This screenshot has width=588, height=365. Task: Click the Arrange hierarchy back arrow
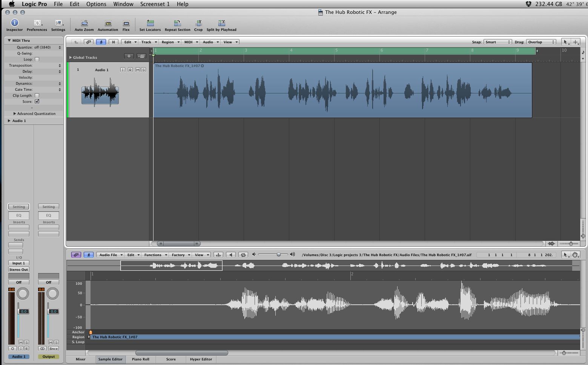tap(76, 42)
